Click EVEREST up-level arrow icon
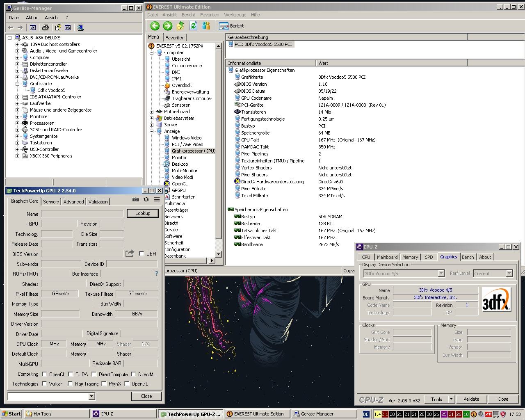Image resolution: width=525 pixels, height=420 pixels. click(x=180, y=26)
